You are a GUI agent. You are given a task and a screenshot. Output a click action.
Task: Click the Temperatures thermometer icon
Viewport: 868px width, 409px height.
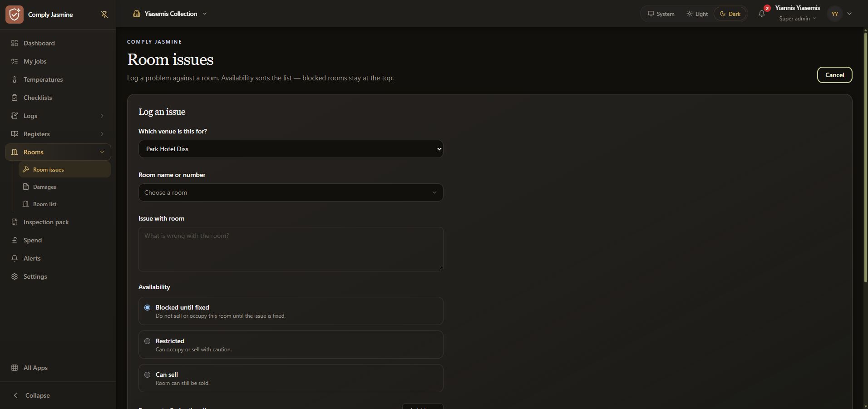(x=15, y=79)
